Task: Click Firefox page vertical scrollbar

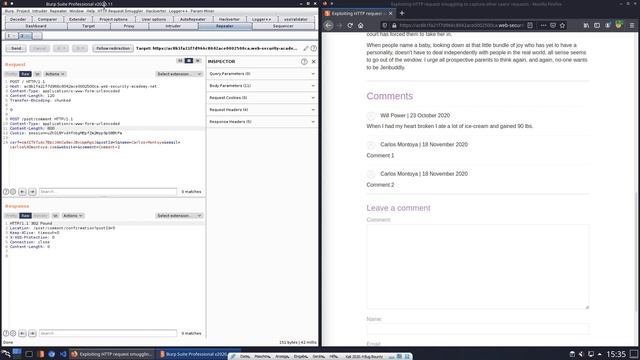Action: tap(636, 251)
